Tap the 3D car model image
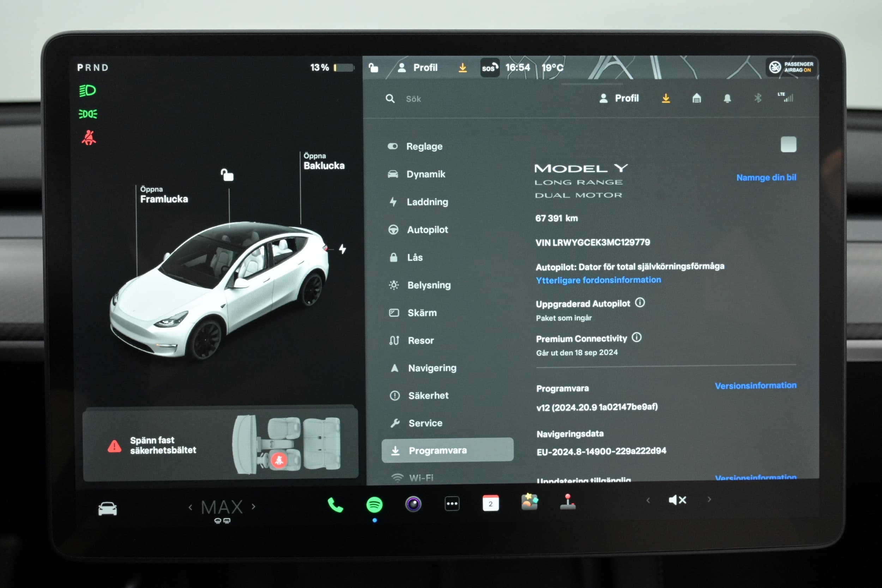This screenshot has width=882, height=588. (219, 291)
